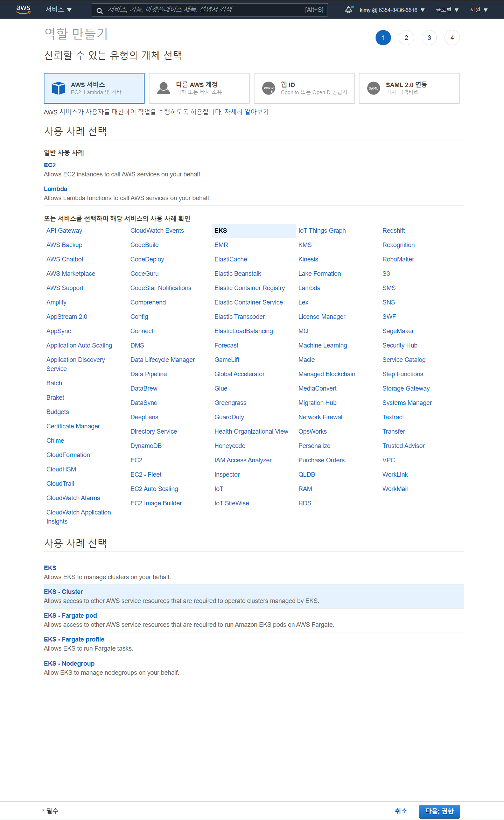The width and height of the screenshot is (504, 820).
Task: Select the RDS service link
Action: tap(305, 503)
